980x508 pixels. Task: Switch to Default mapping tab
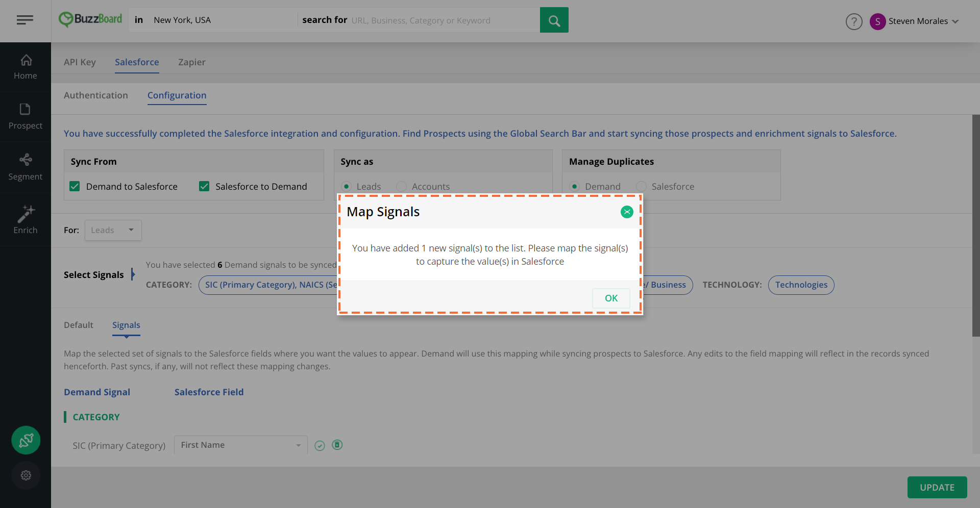coord(79,325)
